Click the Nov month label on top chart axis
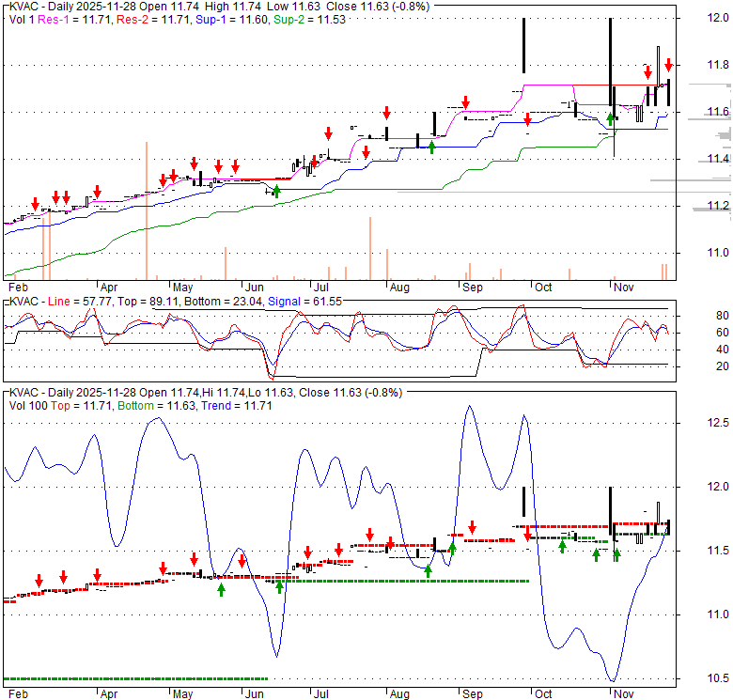Screen dimensions: 733x700 (x=623, y=287)
